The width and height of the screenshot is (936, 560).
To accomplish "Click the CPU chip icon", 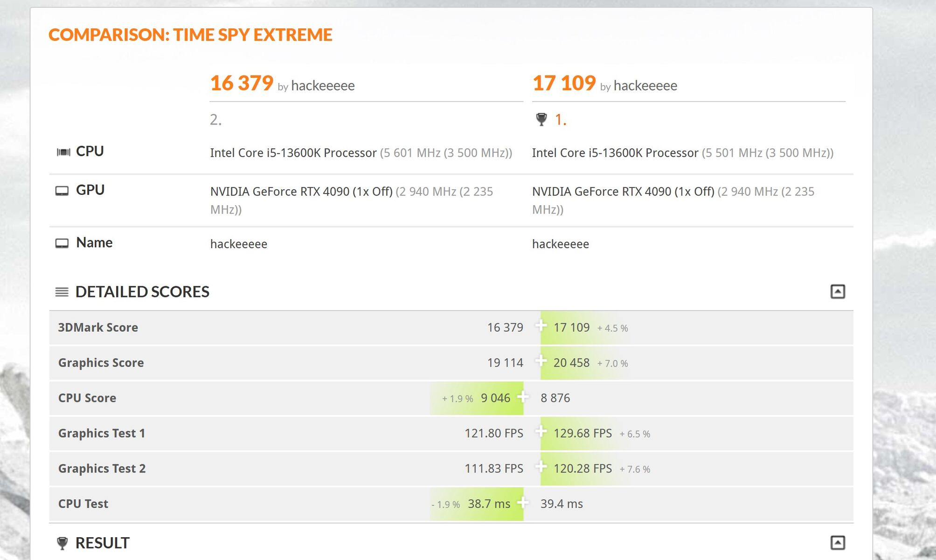I will (63, 152).
